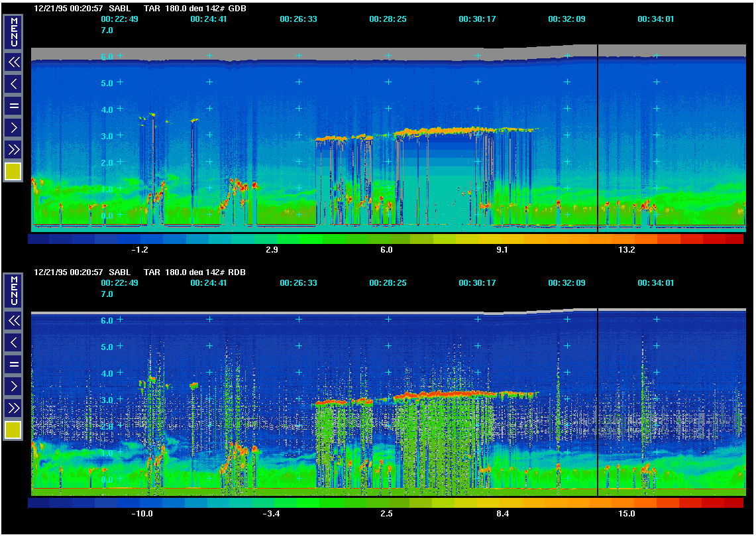The height and width of the screenshot is (537, 756).
Task: Step forward with single right arrow, lower panel
Action: [13, 385]
